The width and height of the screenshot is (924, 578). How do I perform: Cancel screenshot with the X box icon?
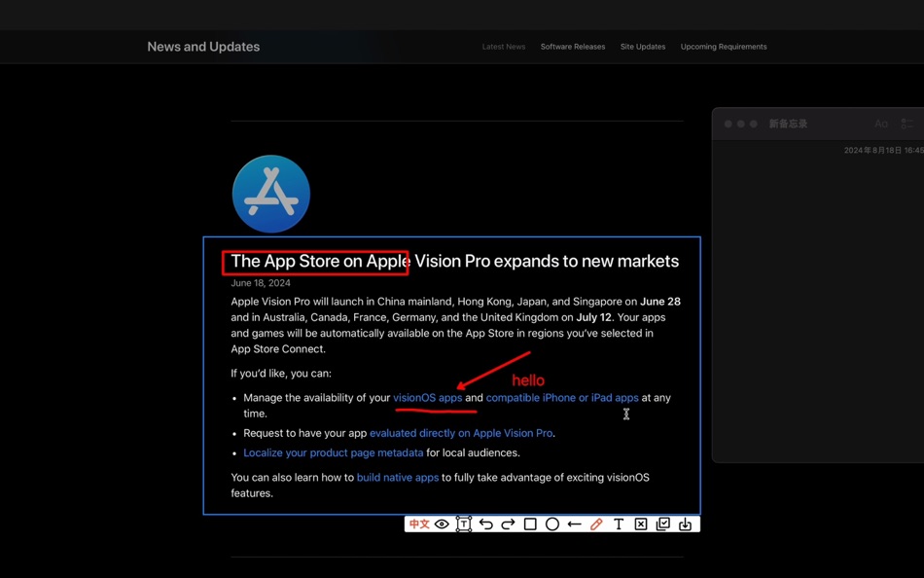pos(641,524)
